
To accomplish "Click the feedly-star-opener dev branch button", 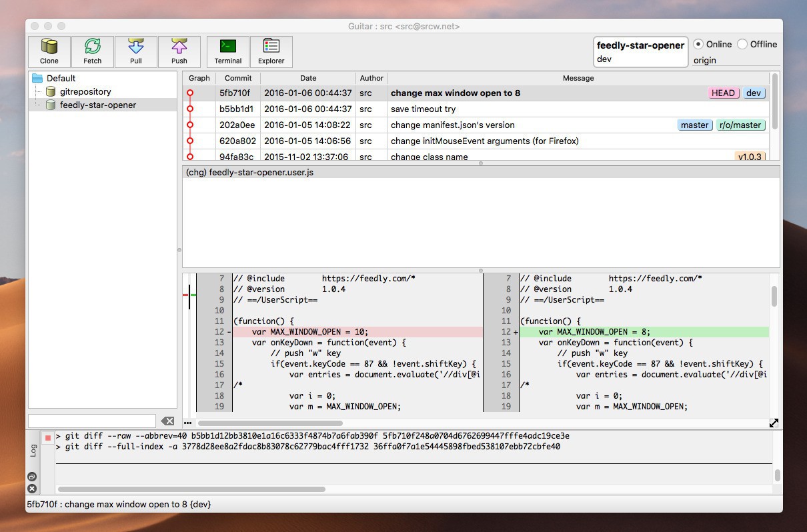I will pyautogui.click(x=640, y=52).
